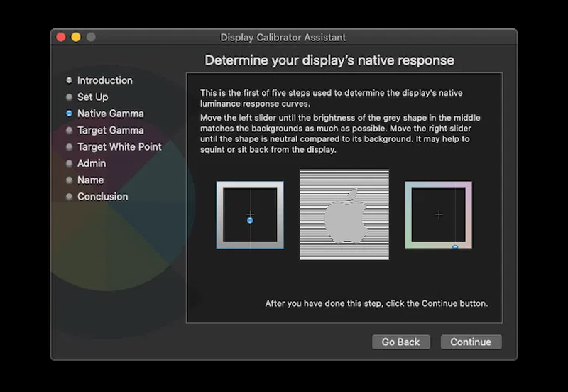568x392 pixels.
Task: Go to the Target Gamma step
Action: (110, 131)
